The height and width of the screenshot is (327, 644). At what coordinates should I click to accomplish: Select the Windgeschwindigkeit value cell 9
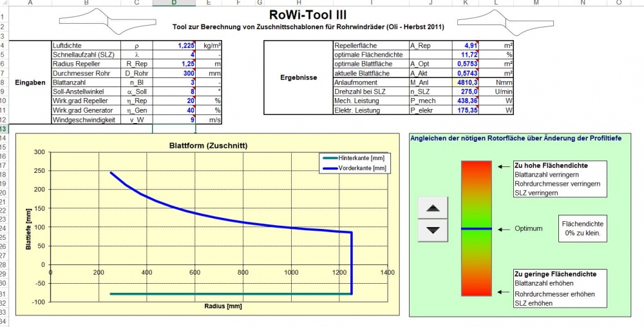click(x=174, y=120)
